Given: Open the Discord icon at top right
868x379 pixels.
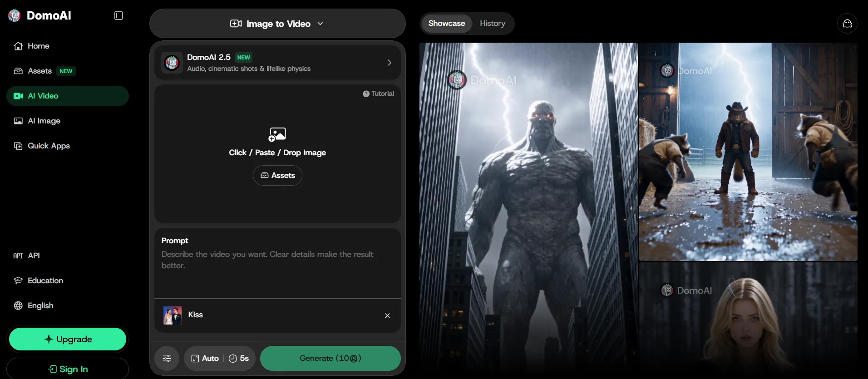Looking at the screenshot, I should pyautogui.click(x=847, y=24).
